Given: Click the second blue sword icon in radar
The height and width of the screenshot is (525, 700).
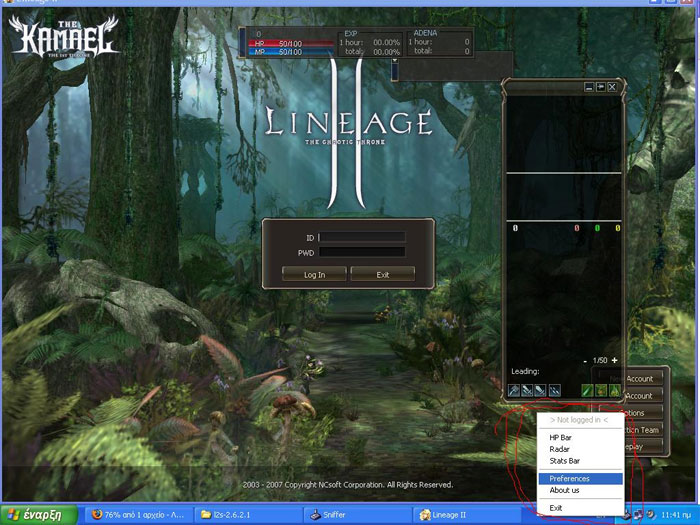Looking at the screenshot, I should 527,391.
